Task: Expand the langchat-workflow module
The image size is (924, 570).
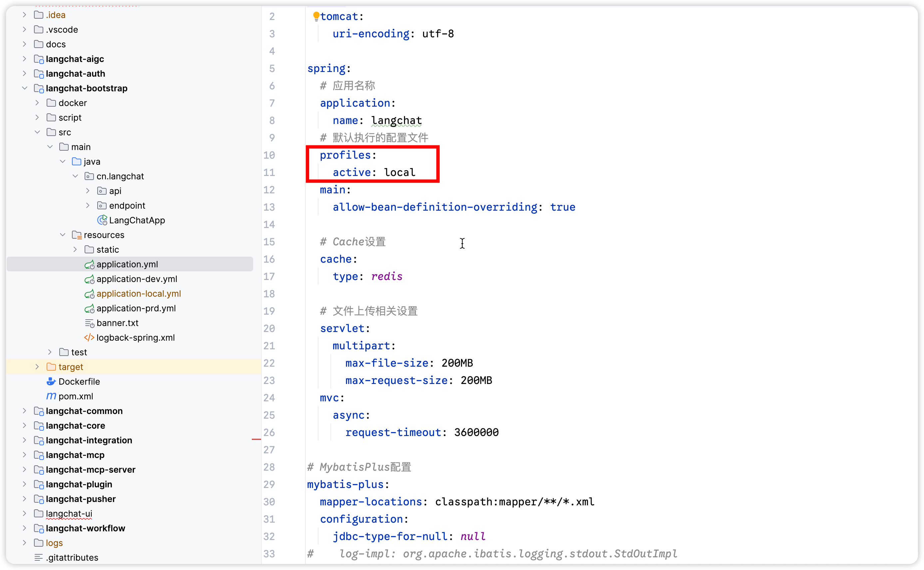Action: [25, 528]
